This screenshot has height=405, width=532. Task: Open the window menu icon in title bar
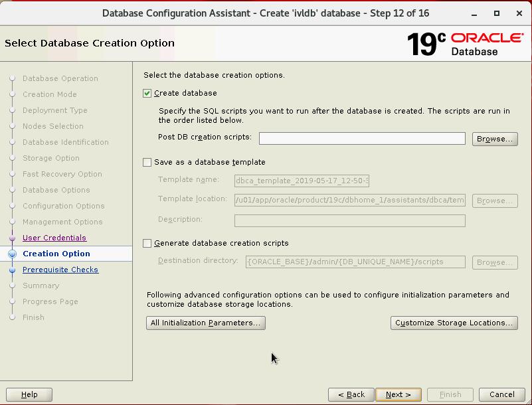[x=10, y=13]
